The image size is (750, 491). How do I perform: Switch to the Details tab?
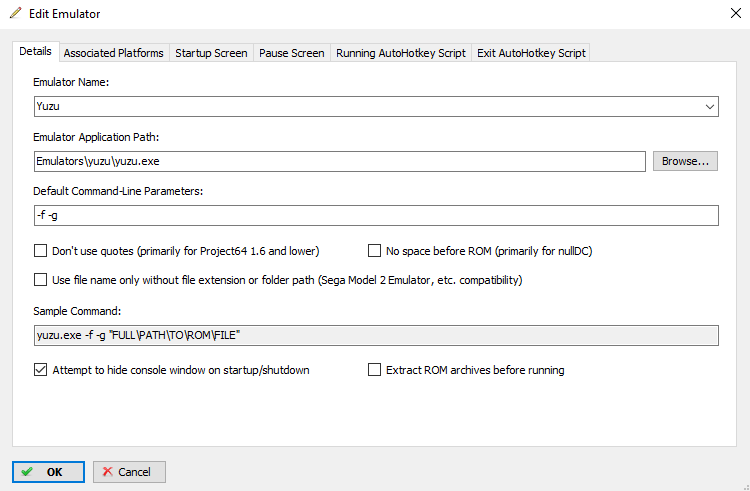point(35,51)
